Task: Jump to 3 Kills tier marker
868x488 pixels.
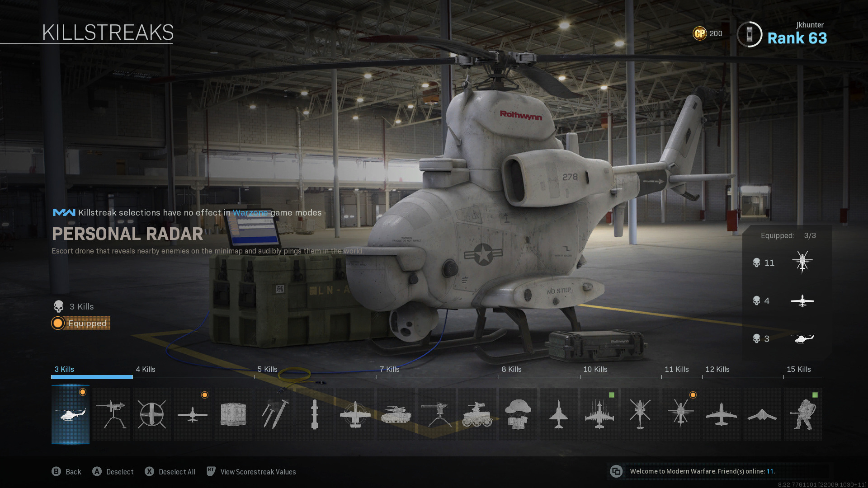Action: point(64,369)
